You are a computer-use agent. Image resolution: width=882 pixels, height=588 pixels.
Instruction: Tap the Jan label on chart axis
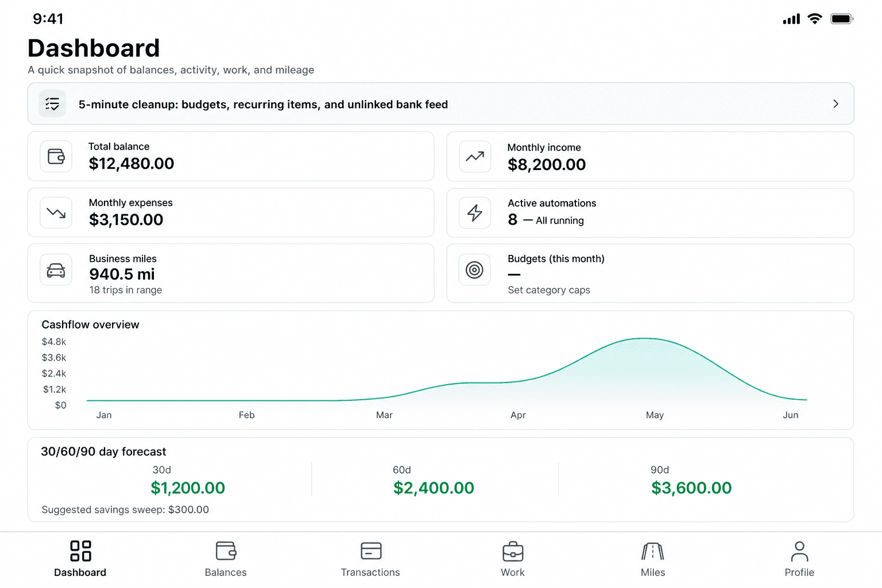coord(104,415)
